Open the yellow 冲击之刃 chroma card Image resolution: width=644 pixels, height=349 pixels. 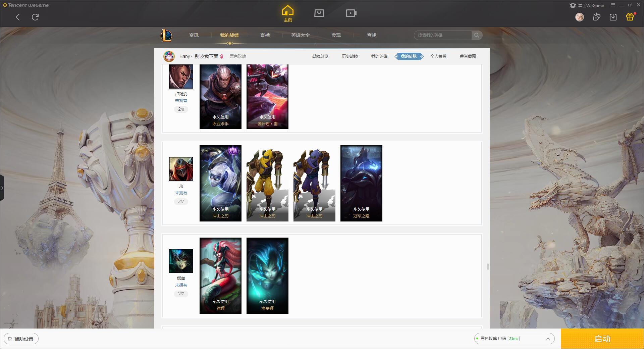tap(267, 183)
